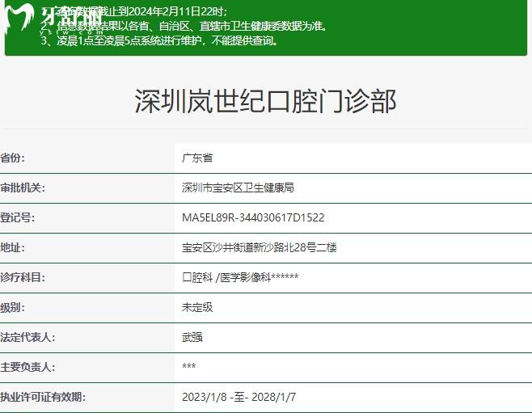This screenshot has width=532, height=413.
Task: Click the address 宝安区沙井街道新沙路北28号二楼
Action: click(259, 247)
